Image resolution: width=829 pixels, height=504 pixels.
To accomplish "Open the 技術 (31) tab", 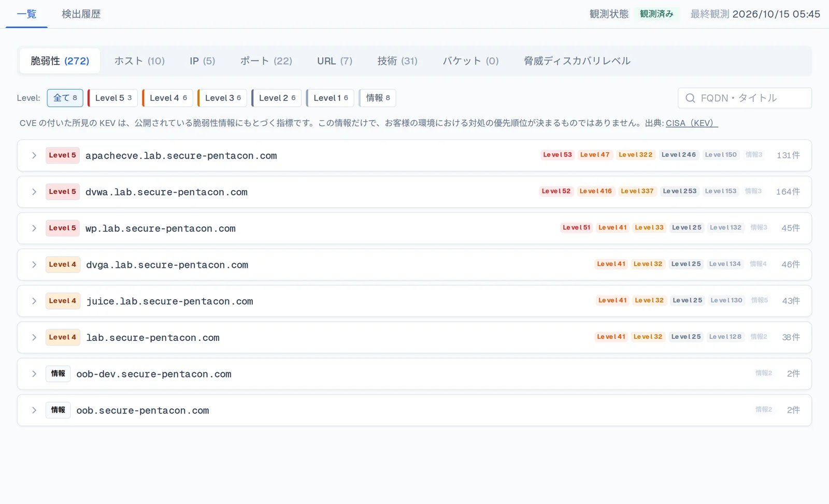I will (397, 61).
